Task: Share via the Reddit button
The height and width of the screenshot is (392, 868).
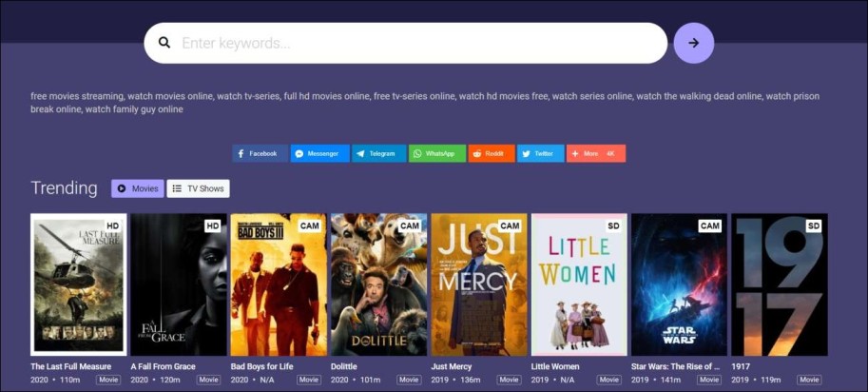Action: (492, 153)
